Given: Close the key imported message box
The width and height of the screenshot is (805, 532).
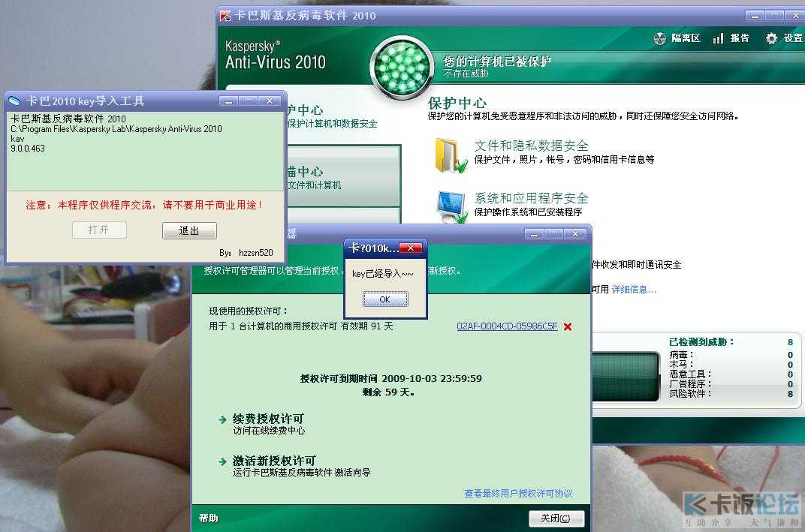Looking at the screenshot, I should [410, 248].
